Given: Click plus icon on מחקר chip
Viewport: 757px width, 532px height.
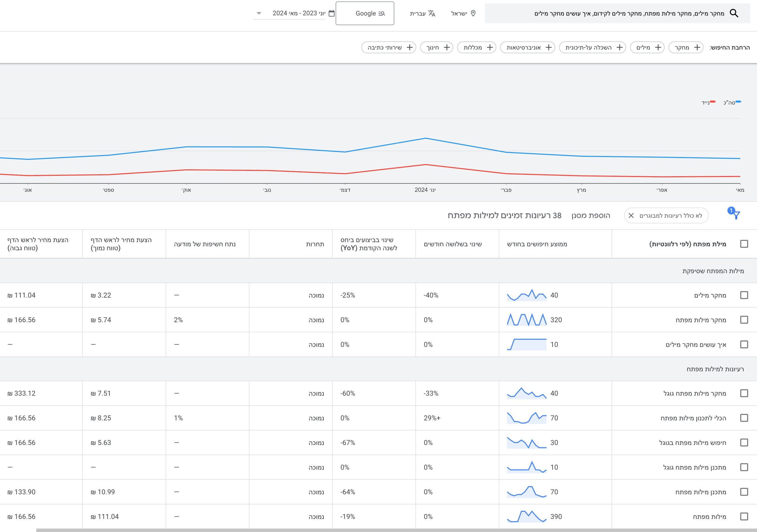Looking at the screenshot, I should [x=697, y=48].
